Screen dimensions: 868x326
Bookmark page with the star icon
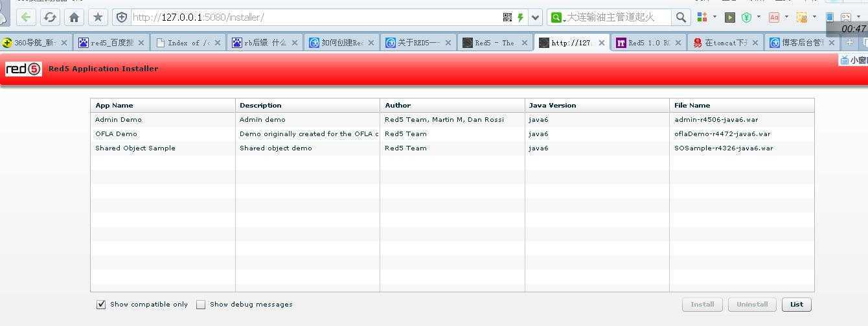click(98, 17)
